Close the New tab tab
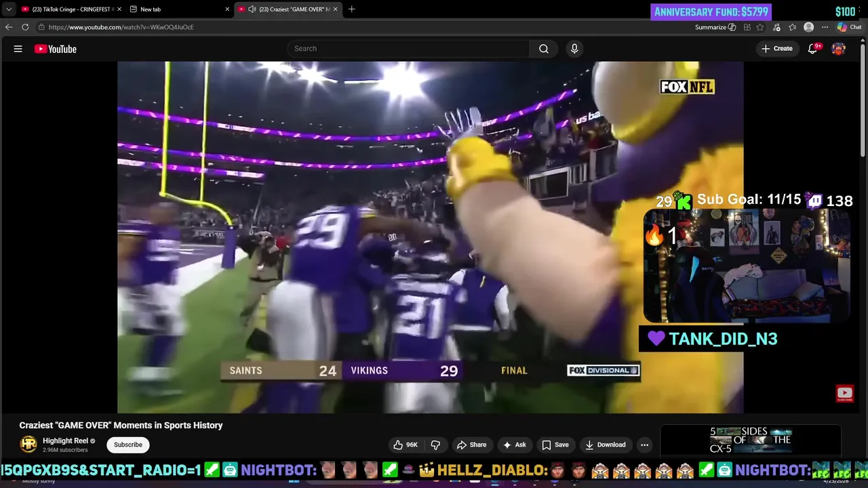This screenshot has height=488, width=868. pos(227,9)
